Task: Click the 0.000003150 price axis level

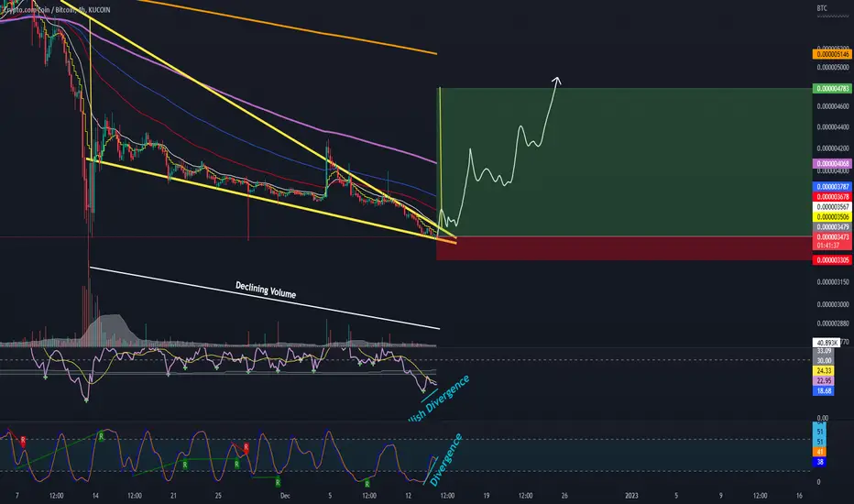Action: click(833, 282)
